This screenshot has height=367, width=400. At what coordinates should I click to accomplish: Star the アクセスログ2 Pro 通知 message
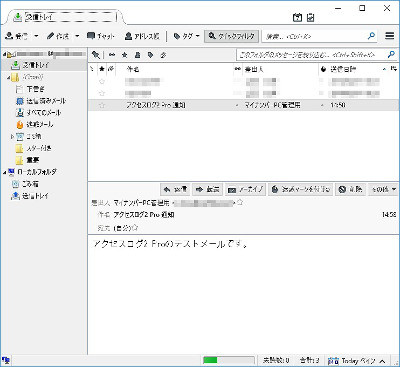point(102,105)
